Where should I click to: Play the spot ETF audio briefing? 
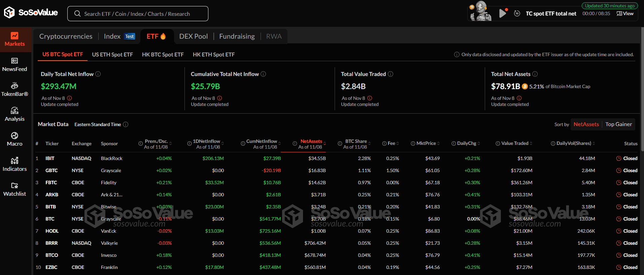(x=502, y=13)
